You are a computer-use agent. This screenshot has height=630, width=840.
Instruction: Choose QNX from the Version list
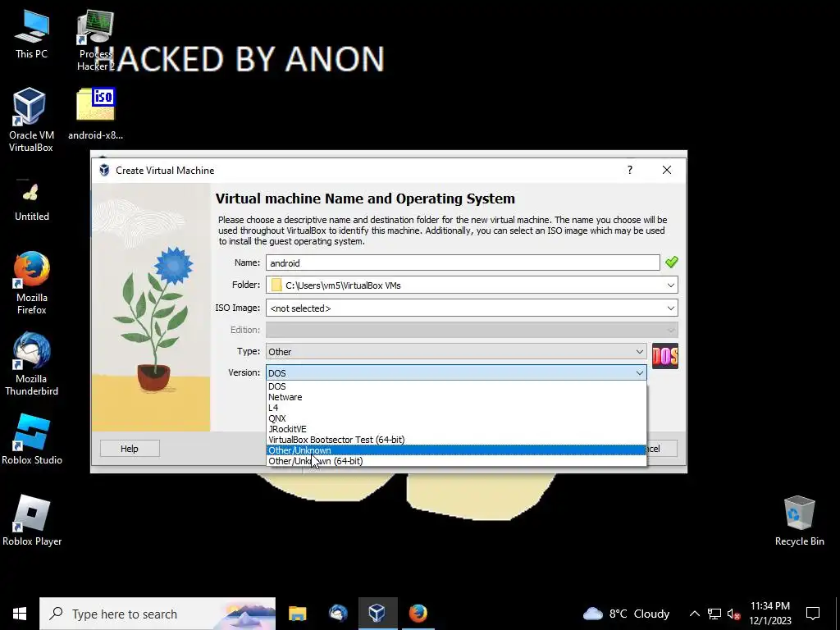(x=456, y=418)
